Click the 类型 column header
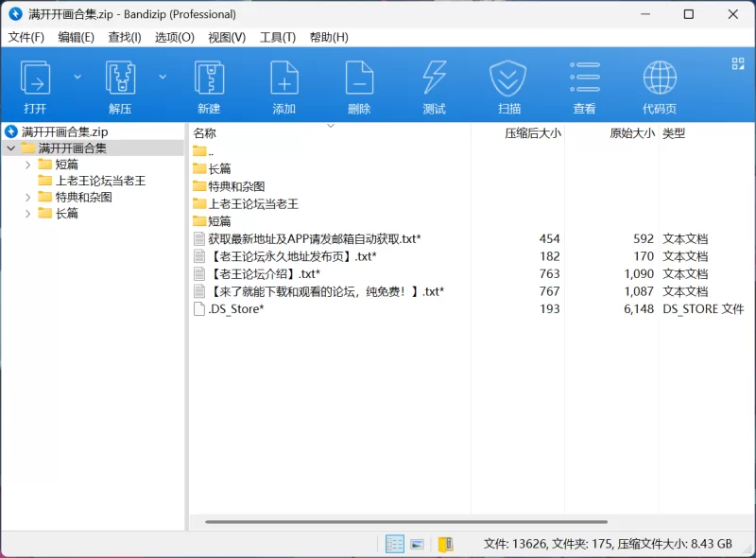 674,133
